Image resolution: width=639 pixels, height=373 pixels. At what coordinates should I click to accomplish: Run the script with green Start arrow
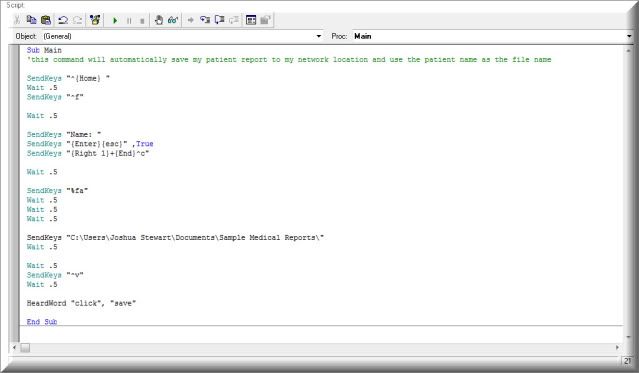[x=115, y=20]
